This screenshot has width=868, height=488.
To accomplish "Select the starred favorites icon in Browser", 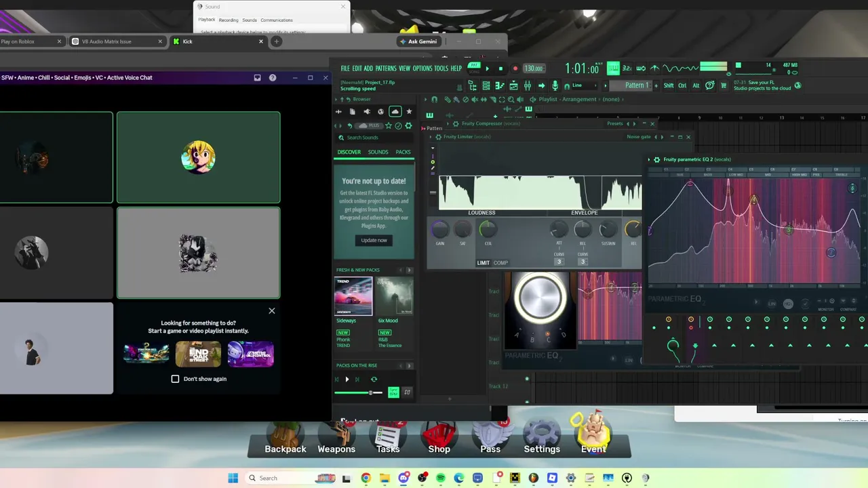I will point(409,112).
